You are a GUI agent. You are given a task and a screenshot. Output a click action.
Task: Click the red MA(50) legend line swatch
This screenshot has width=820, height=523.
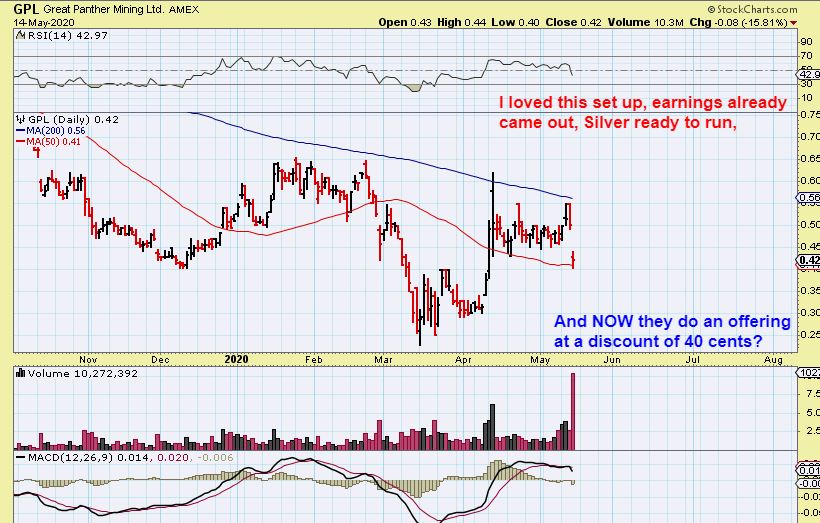(20, 142)
